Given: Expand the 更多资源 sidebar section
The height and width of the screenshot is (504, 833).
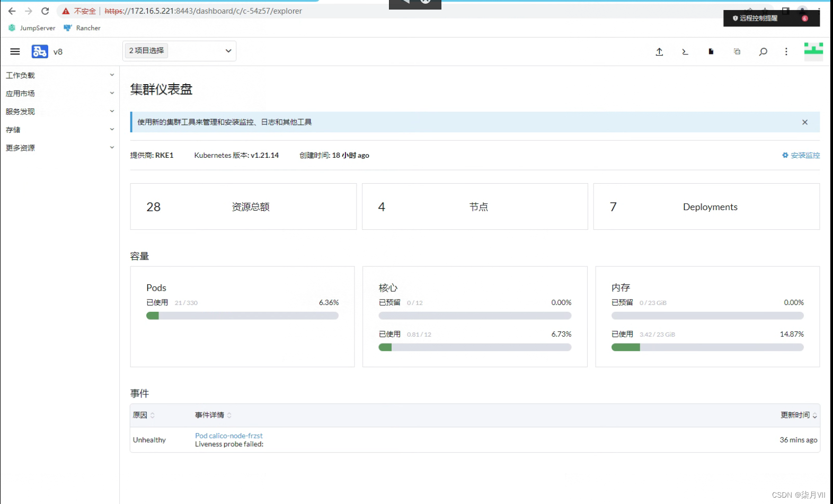Looking at the screenshot, I should tap(60, 148).
